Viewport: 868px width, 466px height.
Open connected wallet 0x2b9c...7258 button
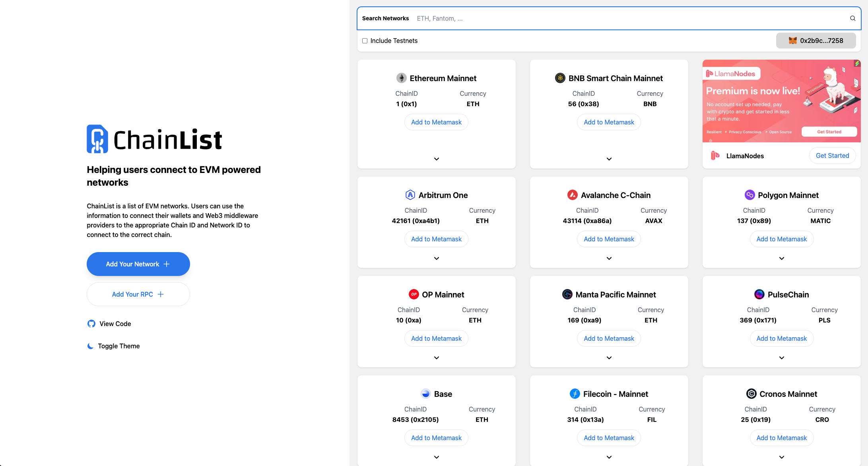[x=816, y=41]
